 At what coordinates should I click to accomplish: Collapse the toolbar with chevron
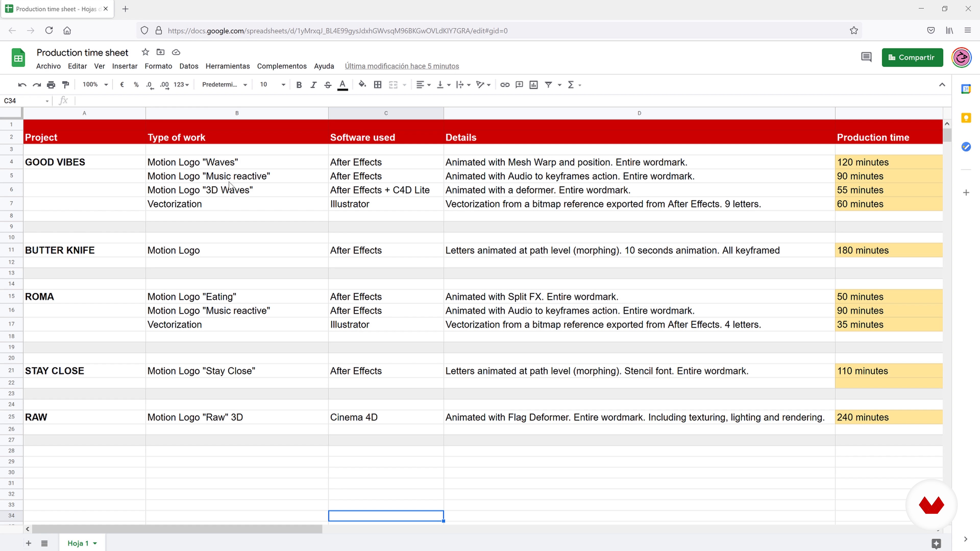point(942,85)
